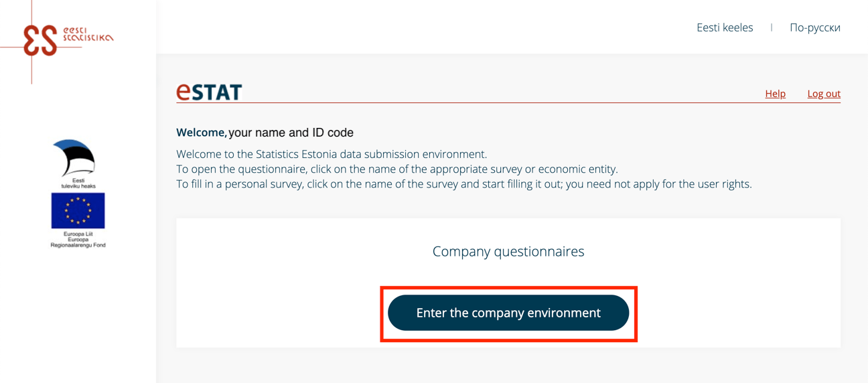Click the Euroopa Regionaalarengu Fond caption
The height and width of the screenshot is (383, 868).
78,240
